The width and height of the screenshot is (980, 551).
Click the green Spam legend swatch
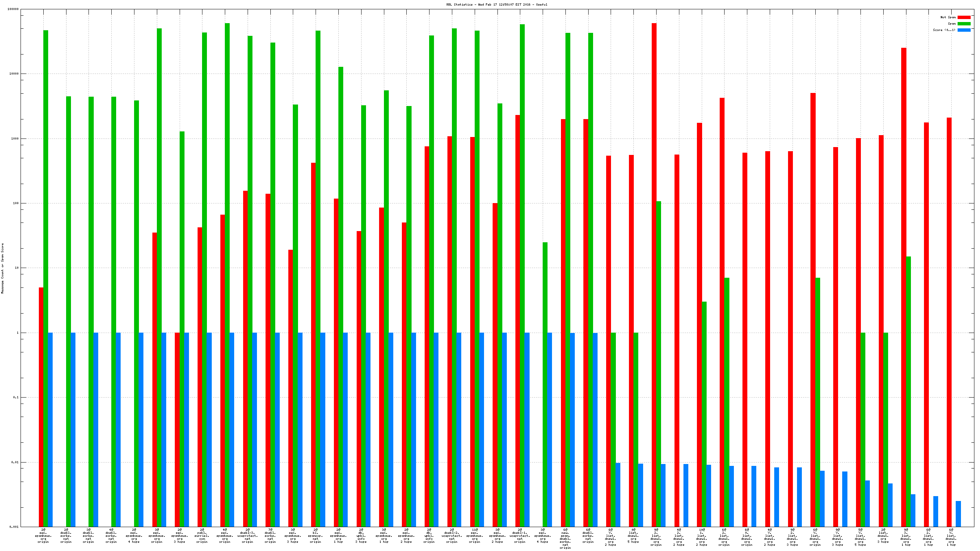(x=964, y=24)
